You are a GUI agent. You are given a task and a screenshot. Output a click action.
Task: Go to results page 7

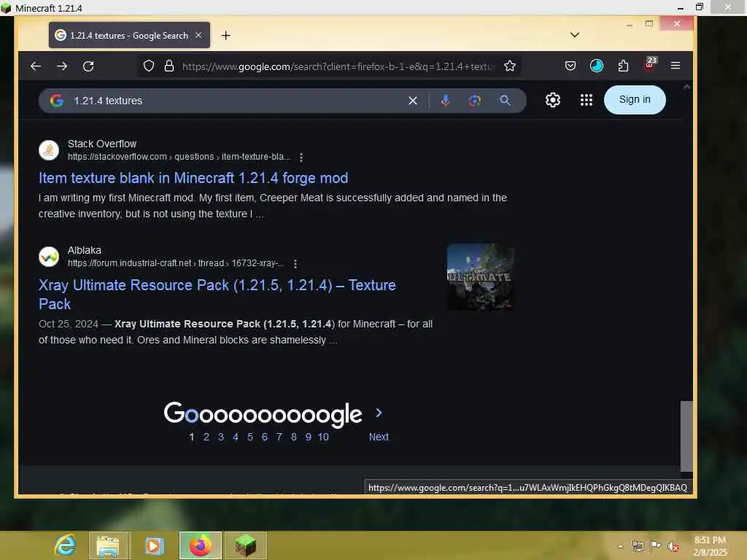coord(279,437)
